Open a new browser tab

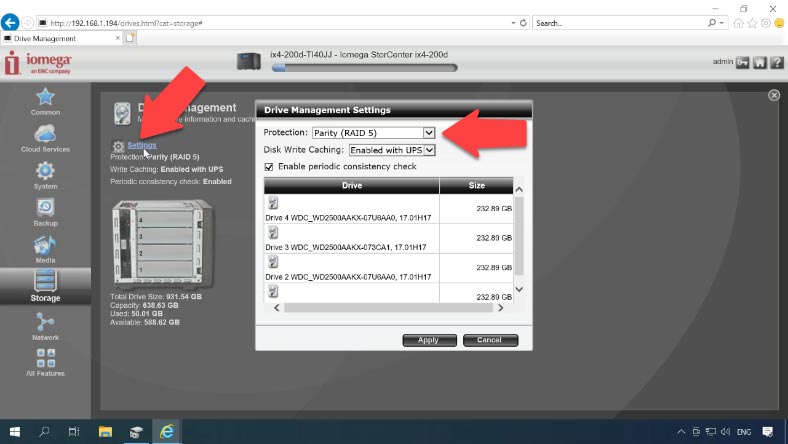click(x=130, y=38)
